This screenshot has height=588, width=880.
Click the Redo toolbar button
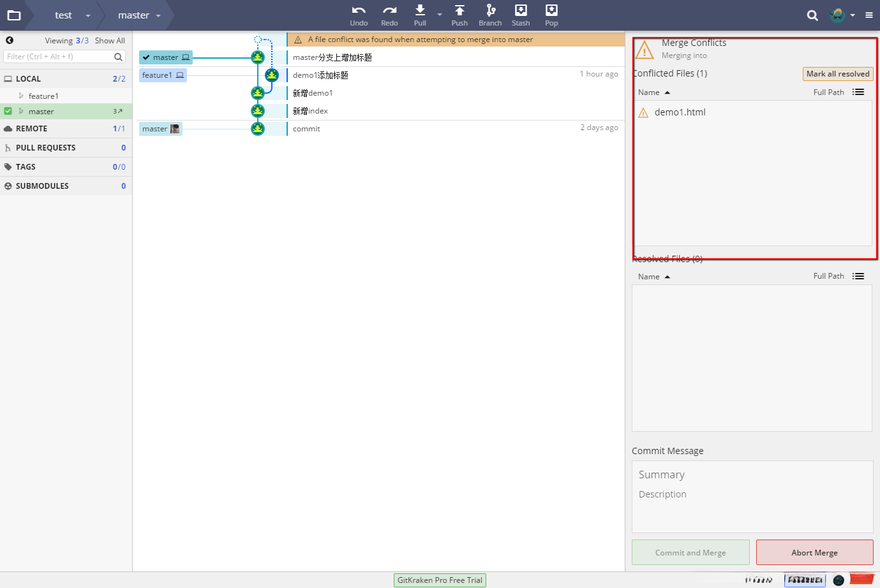[x=389, y=15]
